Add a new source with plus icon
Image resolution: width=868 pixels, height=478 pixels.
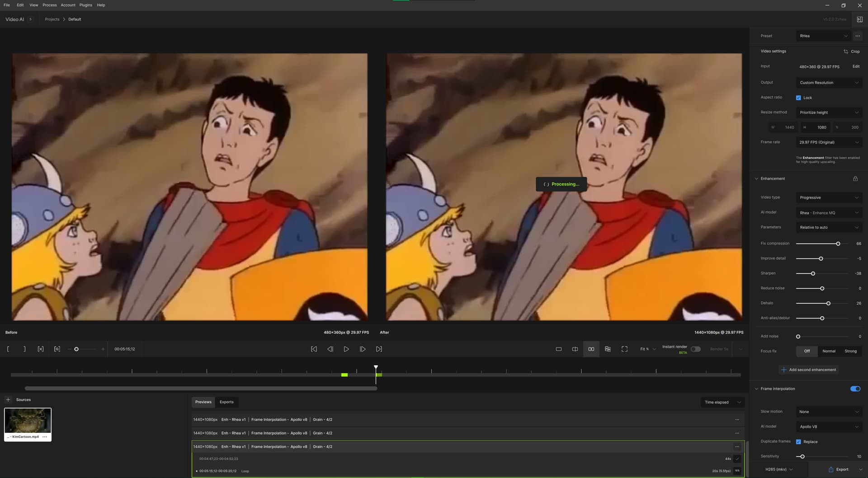click(8, 400)
